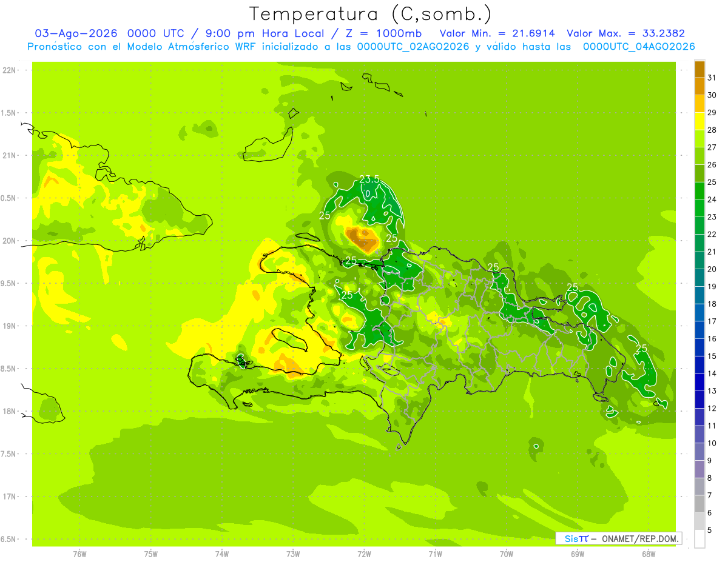Click the title "Temperatura (C,somb.)"
This screenshot has width=728, height=562.
click(x=371, y=14)
